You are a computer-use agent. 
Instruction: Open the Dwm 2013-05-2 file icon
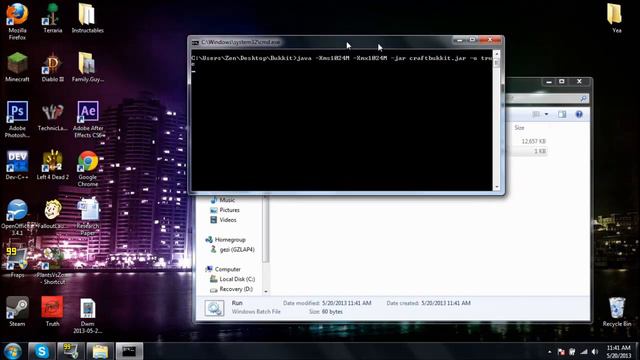point(87,315)
